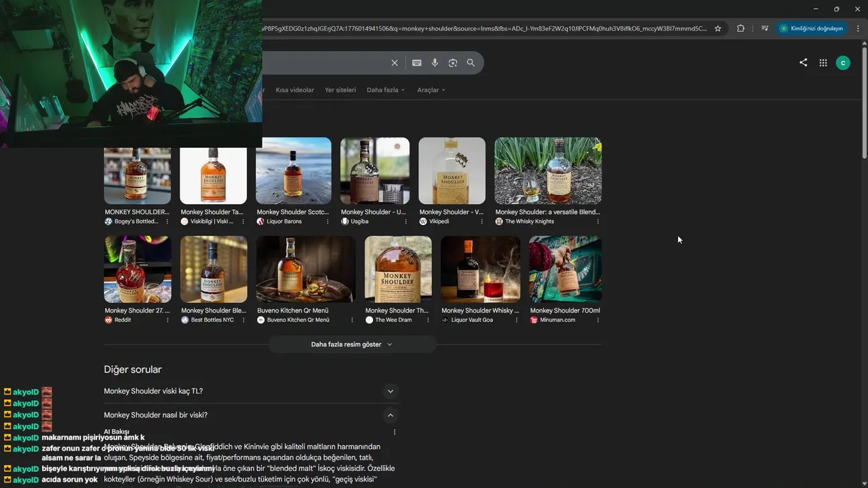The height and width of the screenshot is (488, 868).
Task: Open the Minuman.com 700ml bottle image
Action: pyautogui.click(x=565, y=269)
